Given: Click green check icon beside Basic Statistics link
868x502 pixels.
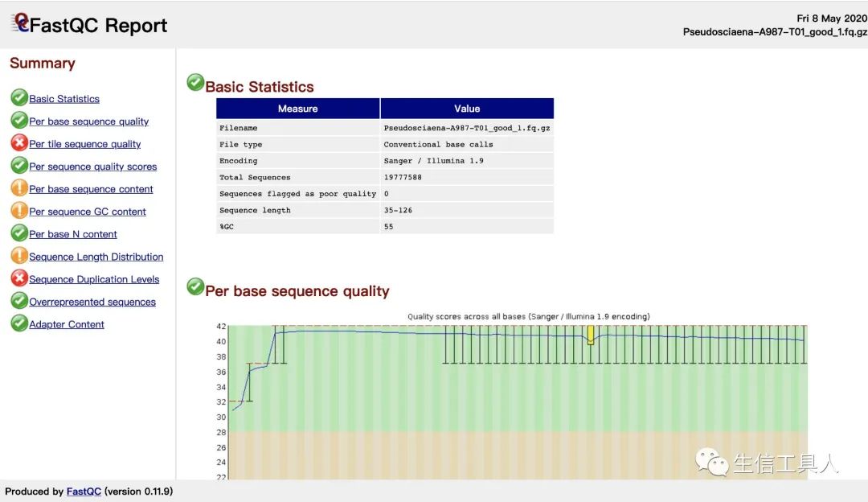Looking at the screenshot, I should (18, 97).
